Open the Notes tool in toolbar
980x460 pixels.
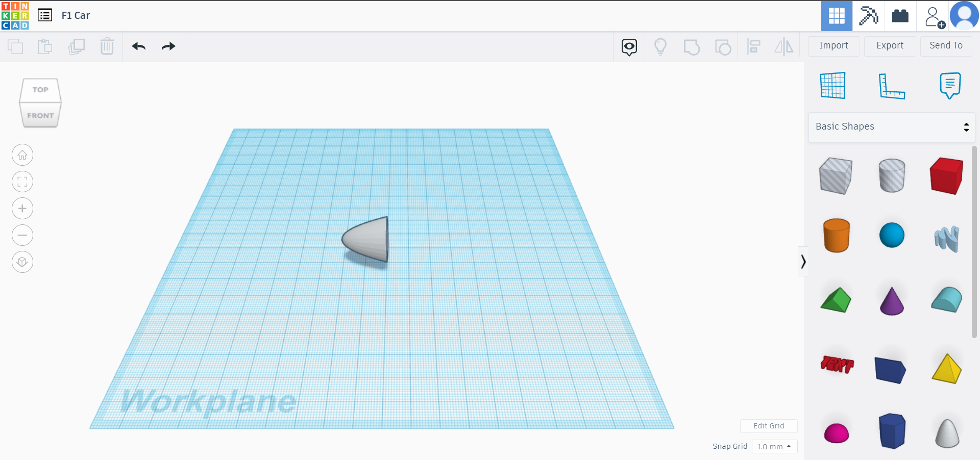click(629, 47)
